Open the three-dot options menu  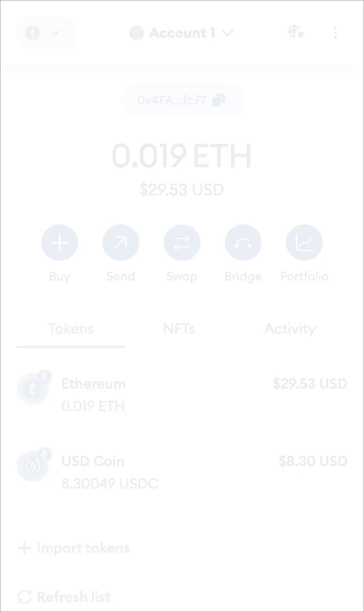[335, 33]
